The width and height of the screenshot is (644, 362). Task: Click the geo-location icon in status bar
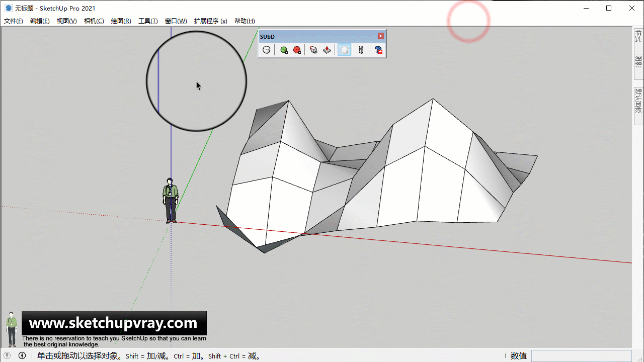pyautogui.click(x=7, y=356)
